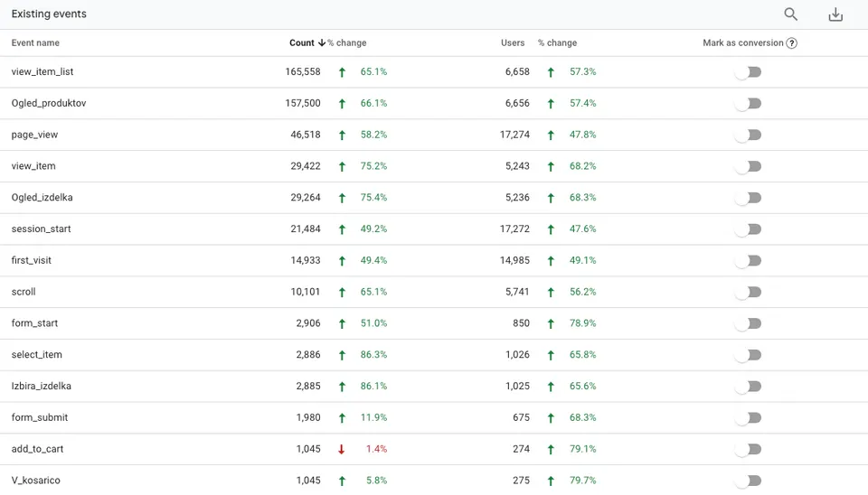This screenshot has height=495, width=868.
Task: Click the users value 850
Action: tap(521, 323)
